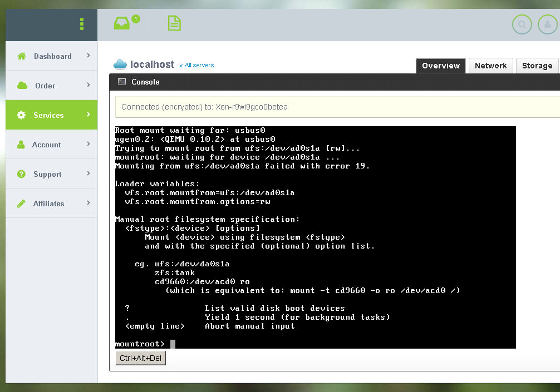The width and height of the screenshot is (560, 392).
Task: Switch to the Overview tab
Action: point(441,66)
